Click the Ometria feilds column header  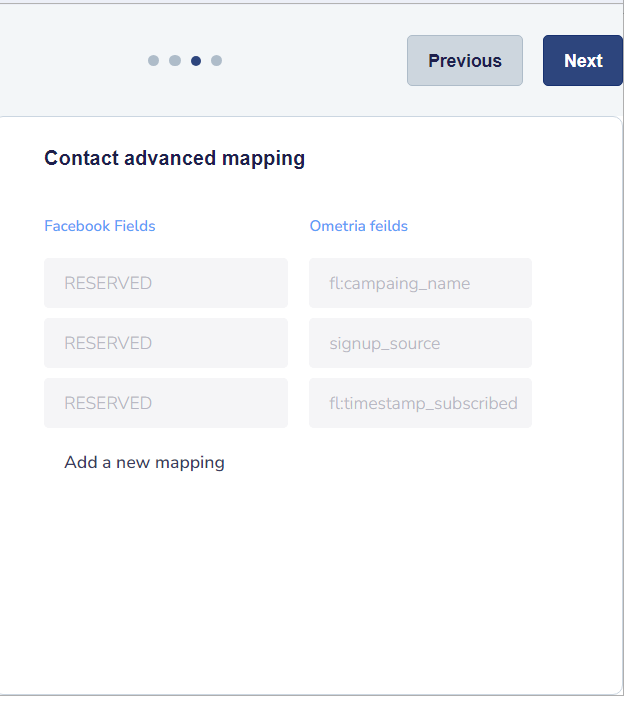[359, 226]
